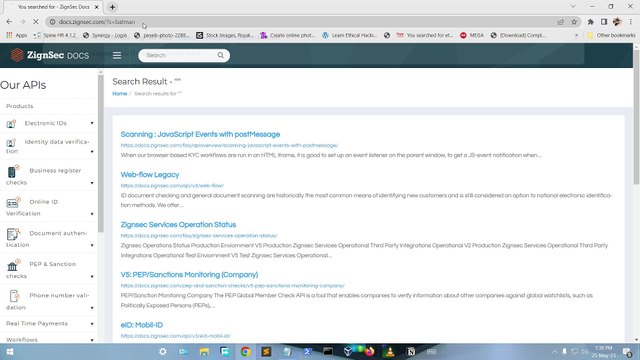This screenshot has width=640, height=360.
Task: Select the 'You searched for - ZignSec Docs' tab
Action: tap(53, 7)
